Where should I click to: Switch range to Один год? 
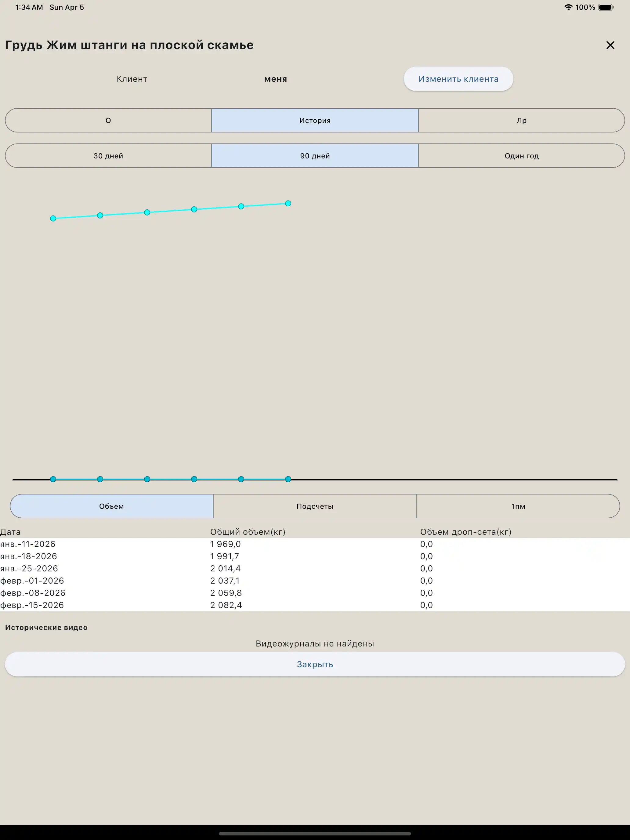tap(521, 156)
